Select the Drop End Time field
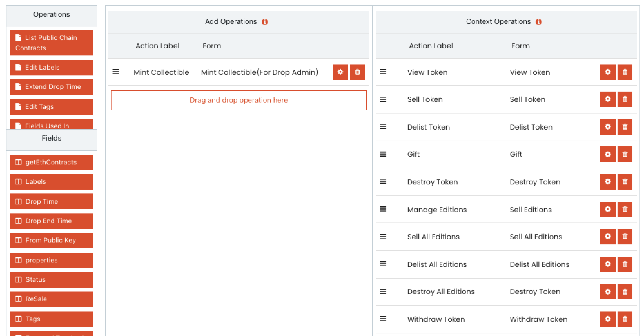 (52, 221)
